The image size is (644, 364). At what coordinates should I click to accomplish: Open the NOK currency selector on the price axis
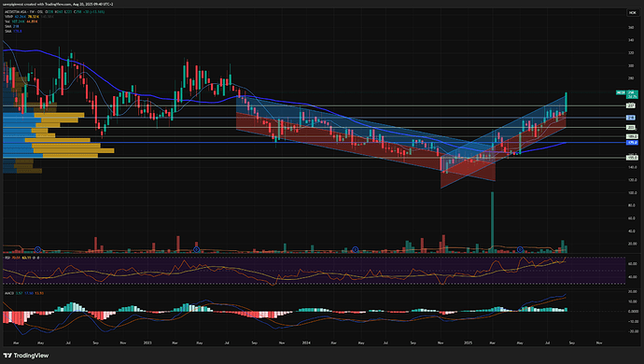633,13
